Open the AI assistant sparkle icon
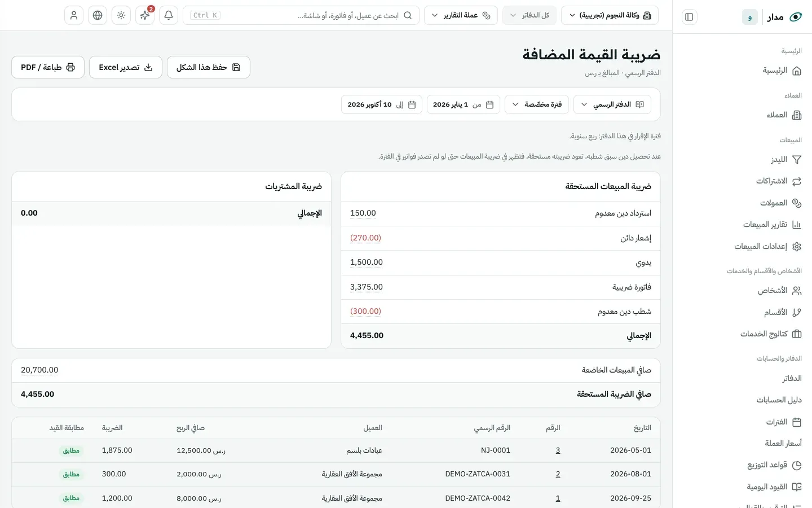812x508 pixels. [145, 15]
